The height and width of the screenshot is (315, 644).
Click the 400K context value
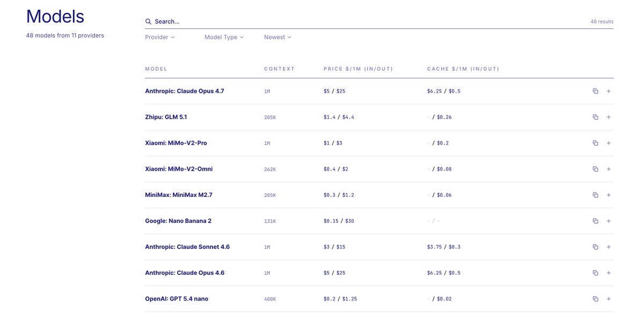pos(270,299)
